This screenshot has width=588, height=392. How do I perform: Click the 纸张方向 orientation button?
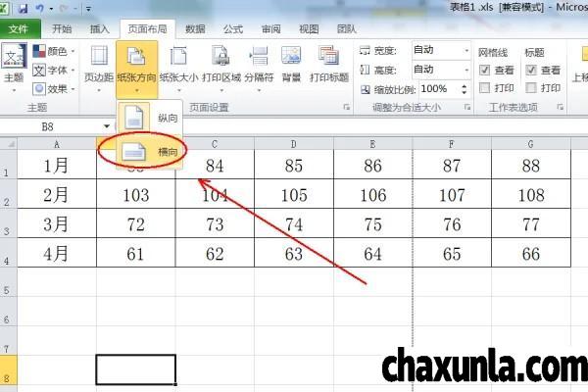[136, 69]
